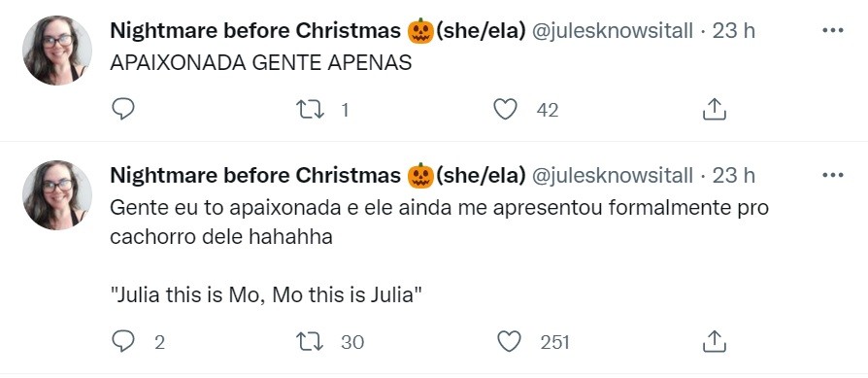Image resolution: width=868 pixels, height=378 pixels.
Task: Open profile picture on second tweet
Action: [x=57, y=195]
